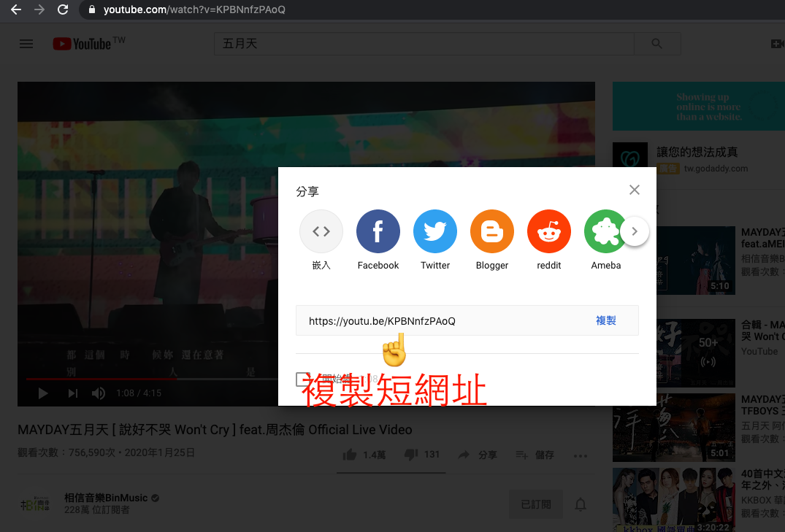Click the lock icon in the address bar
This screenshot has height=532, width=785.
coord(91,9)
